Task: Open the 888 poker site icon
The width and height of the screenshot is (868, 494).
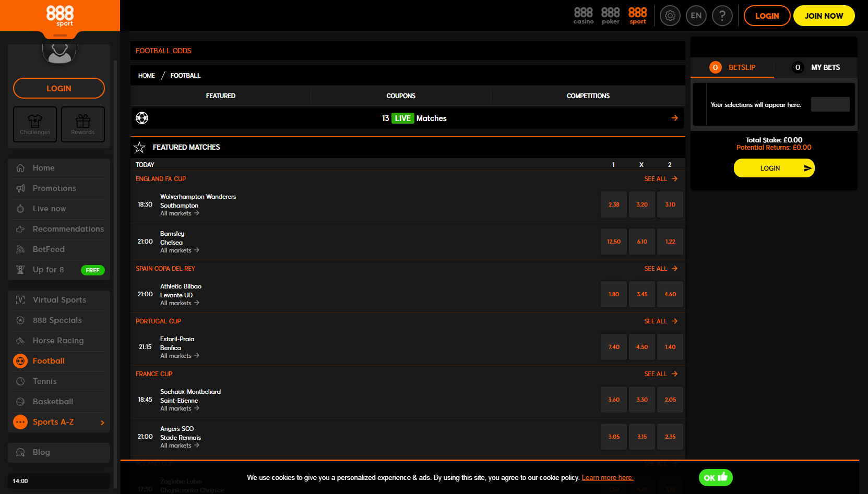Action: click(611, 16)
